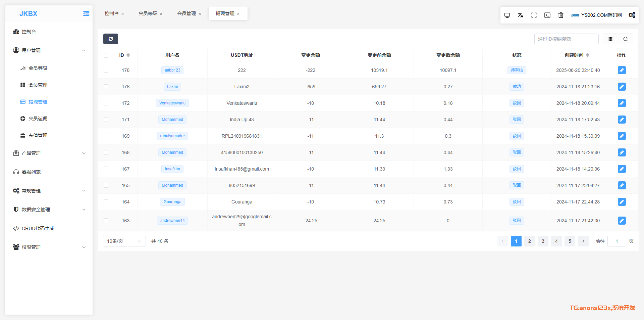Click the trash clear-cache icon
The image size is (644, 320).
coord(560,15)
